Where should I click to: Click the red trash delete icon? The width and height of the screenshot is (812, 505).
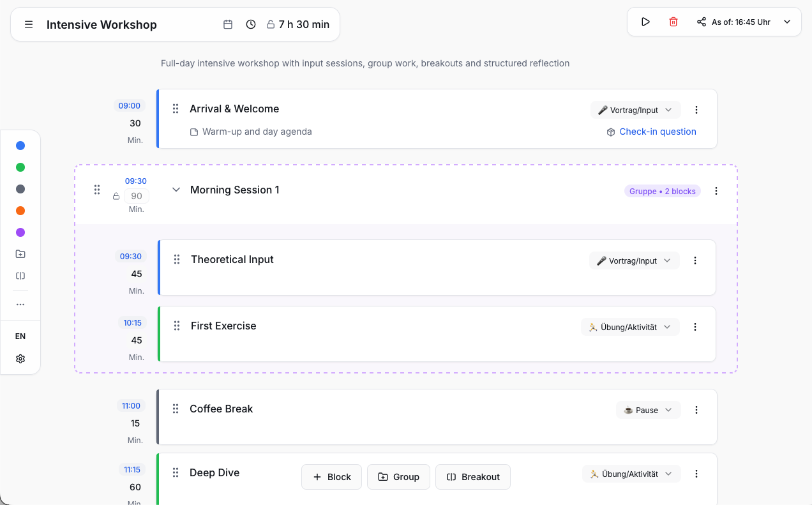[673, 22]
